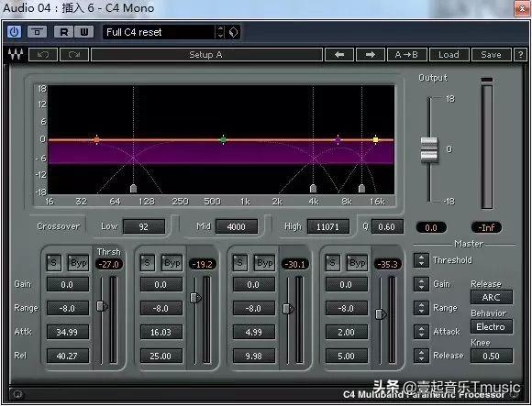Bypass band 4 with its Byp button
The width and height of the screenshot is (532, 406).
(358, 263)
